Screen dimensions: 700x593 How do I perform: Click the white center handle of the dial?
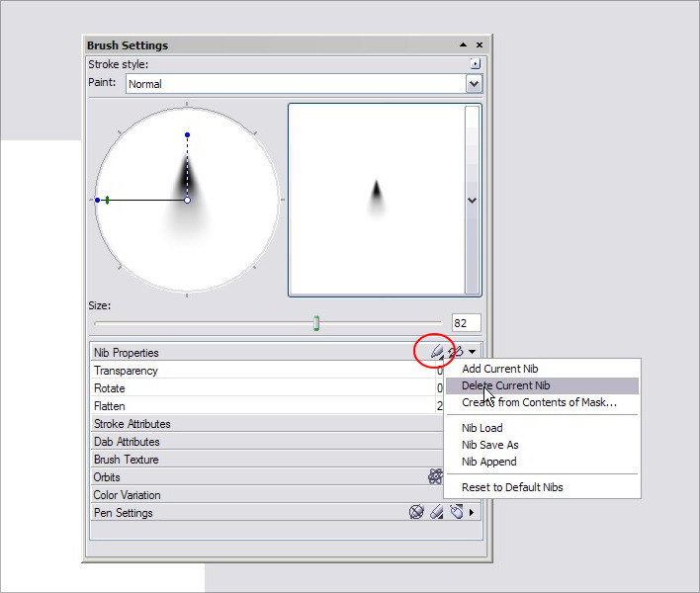[x=188, y=200]
